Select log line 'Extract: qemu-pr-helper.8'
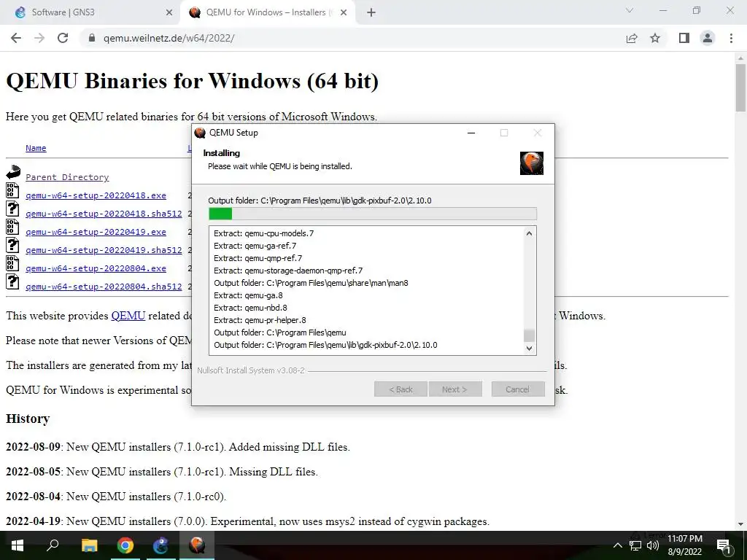The image size is (747, 560). 260,320
